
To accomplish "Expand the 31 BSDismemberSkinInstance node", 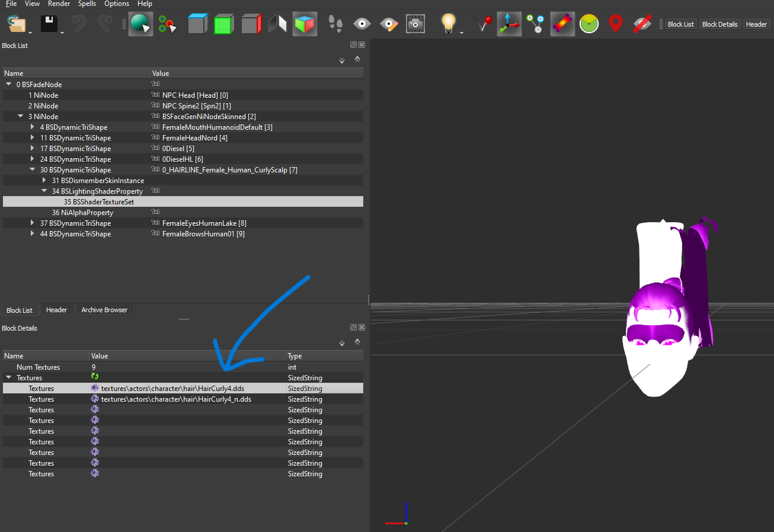I will click(x=44, y=181).
